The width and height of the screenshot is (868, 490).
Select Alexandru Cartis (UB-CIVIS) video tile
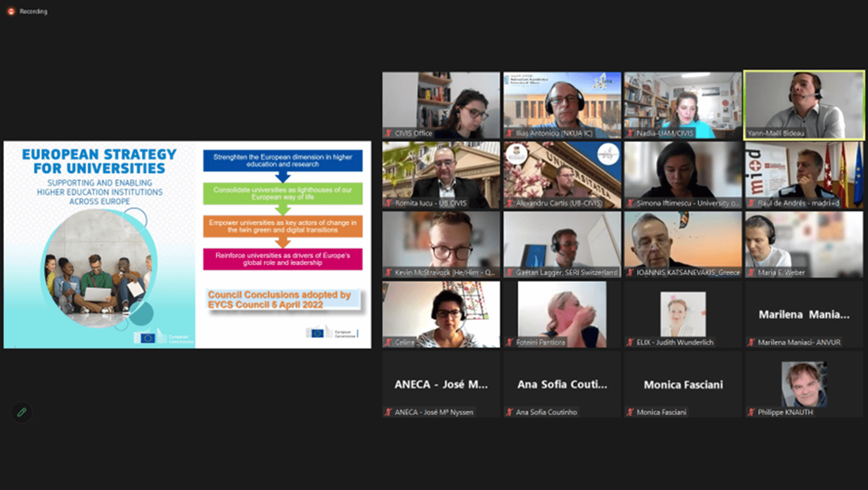click(562, 175)
